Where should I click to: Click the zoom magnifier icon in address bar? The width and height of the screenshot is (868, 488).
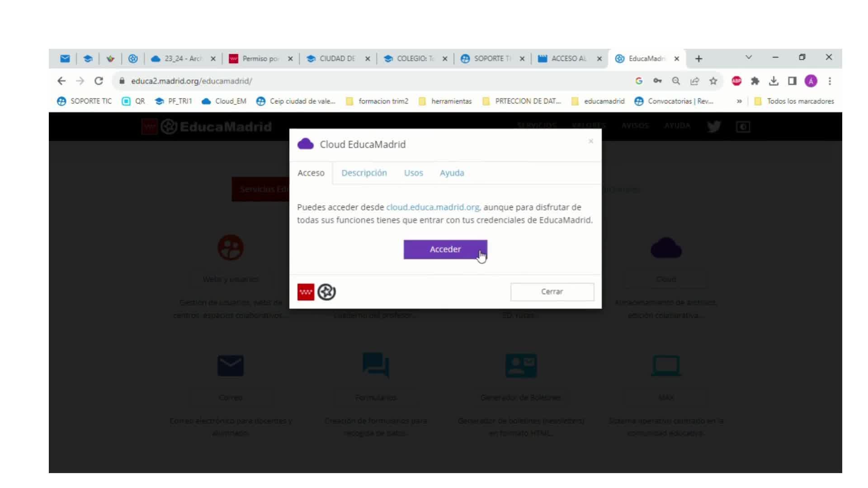point(676,81)
